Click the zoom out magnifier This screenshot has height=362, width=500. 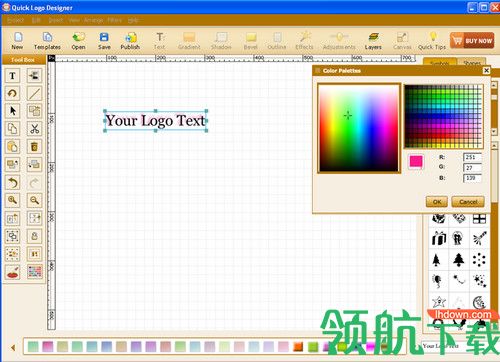pyautogui.click(x=34, y=200)
